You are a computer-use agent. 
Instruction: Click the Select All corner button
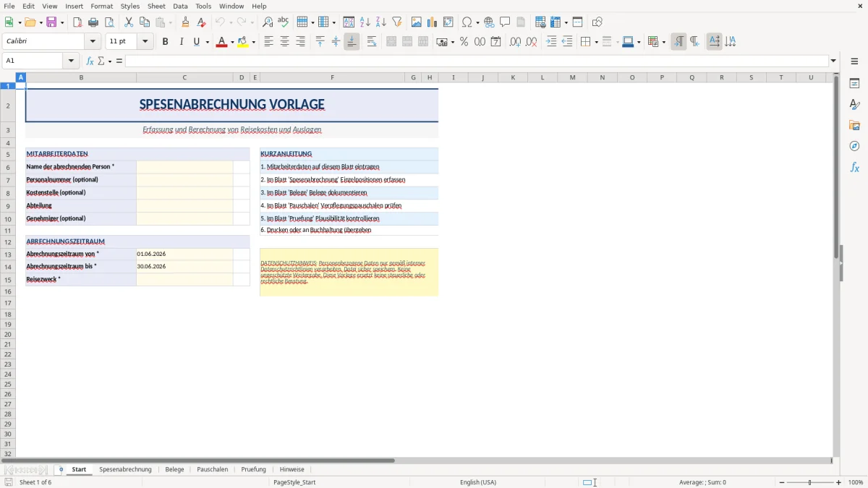[8, 77]
